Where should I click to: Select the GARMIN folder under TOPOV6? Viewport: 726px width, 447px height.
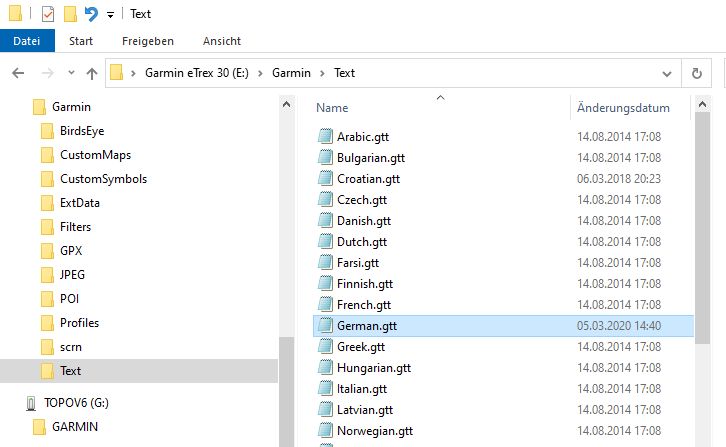pyautogui.click(x=75, y=427)
